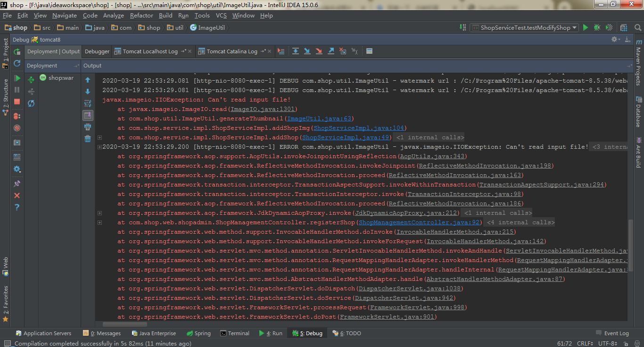
Task: Click the Down the stack trace arrow
Action: pyautogui.click(x=88, y=92)
